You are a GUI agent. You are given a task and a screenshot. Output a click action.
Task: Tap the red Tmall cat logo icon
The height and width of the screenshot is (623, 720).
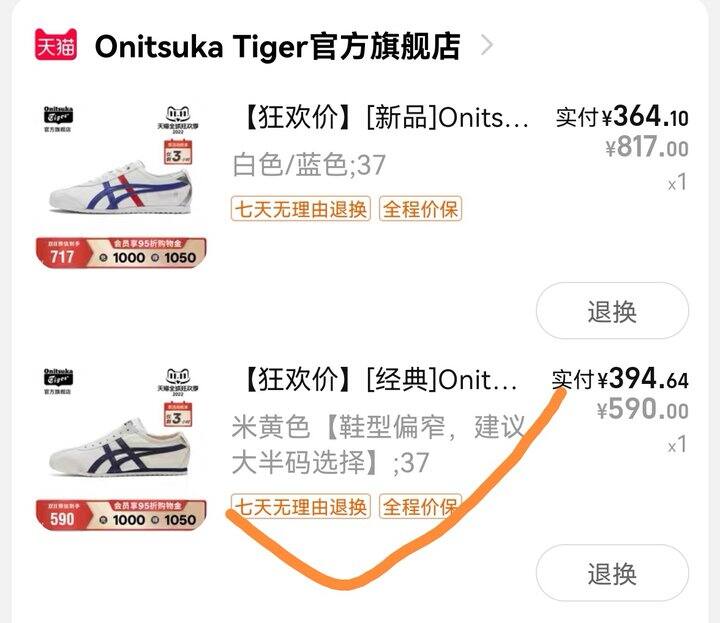pyautogui.click(x=56, y=45)
